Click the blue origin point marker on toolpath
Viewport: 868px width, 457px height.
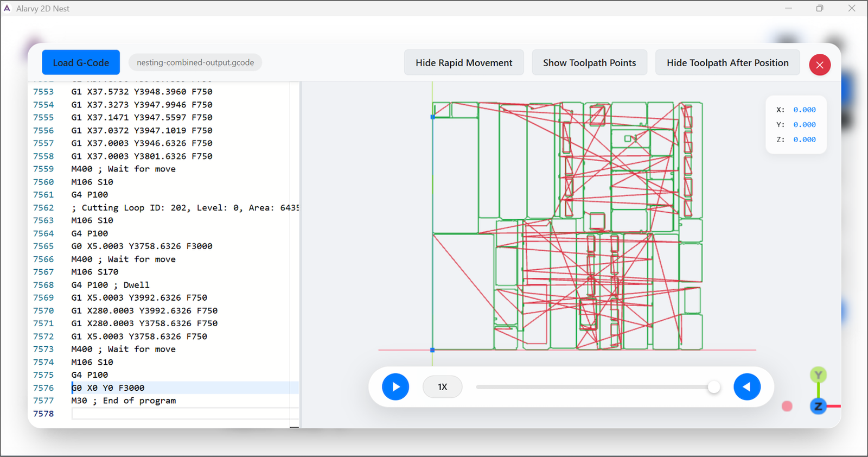[x=432, y=350]
